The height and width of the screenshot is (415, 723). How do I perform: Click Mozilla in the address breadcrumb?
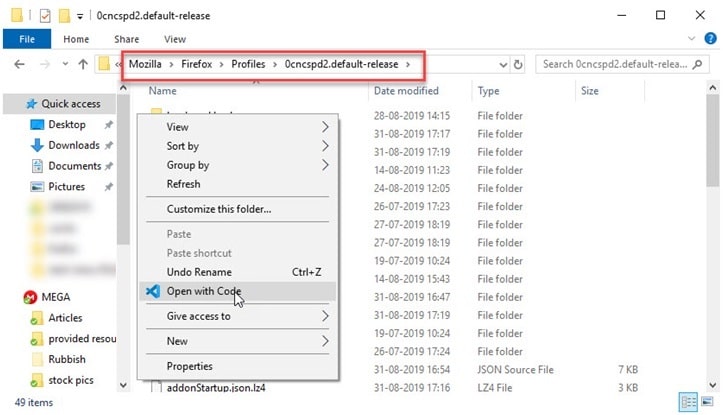[x=145, y=64]
